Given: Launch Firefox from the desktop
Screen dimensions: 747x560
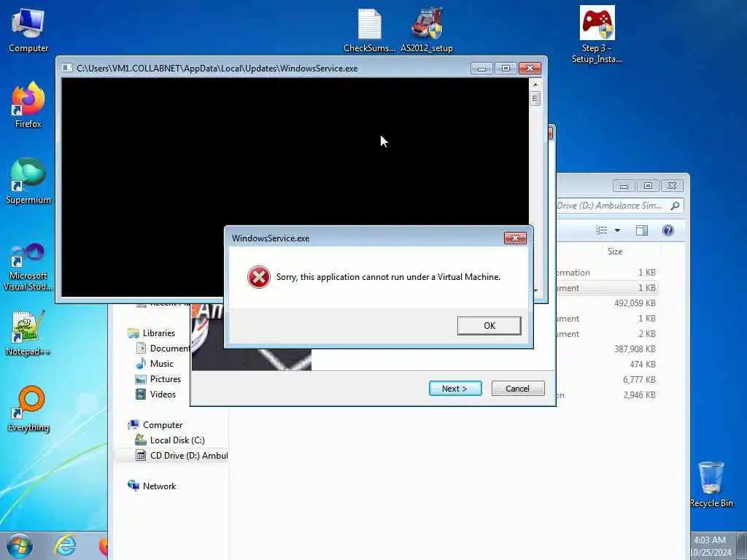Looking at the screenshot, I should coord(28,105).
